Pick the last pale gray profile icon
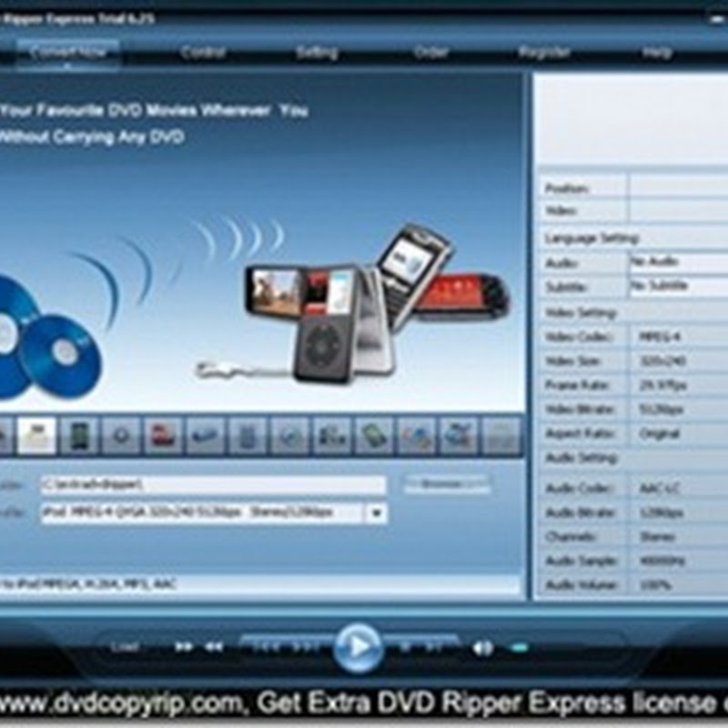 (x=500, y=436)
